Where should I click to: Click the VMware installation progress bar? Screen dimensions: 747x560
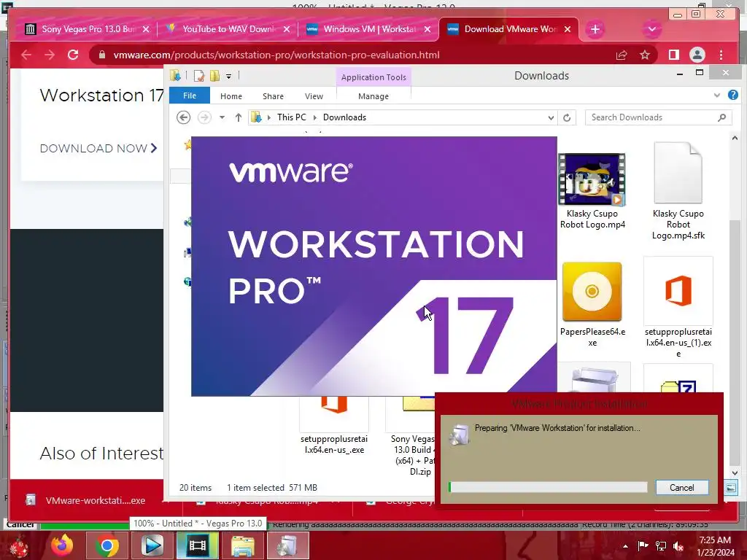click(548, 487)
